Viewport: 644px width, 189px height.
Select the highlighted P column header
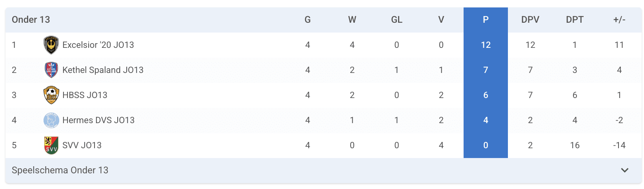tap(486, 20)
